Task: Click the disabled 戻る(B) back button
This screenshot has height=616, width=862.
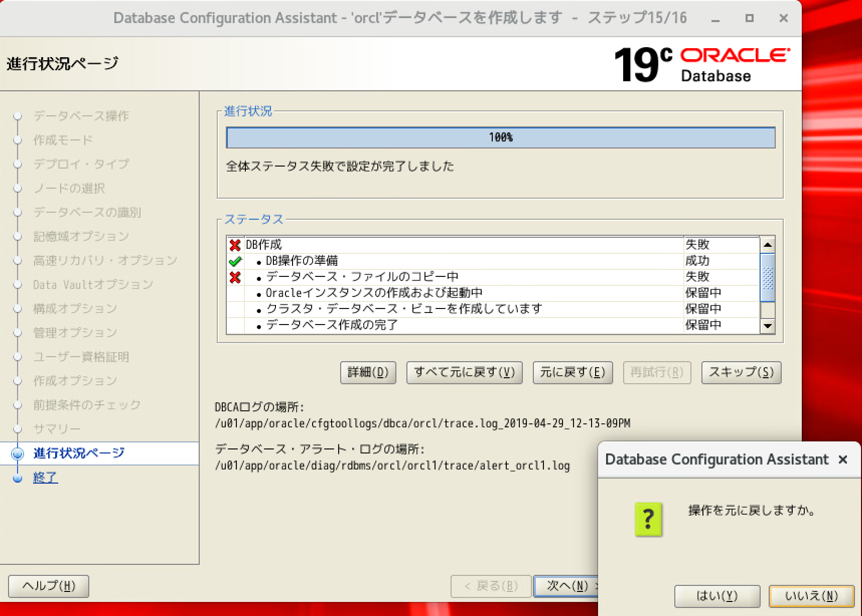Action: click(x=491, y=586)
